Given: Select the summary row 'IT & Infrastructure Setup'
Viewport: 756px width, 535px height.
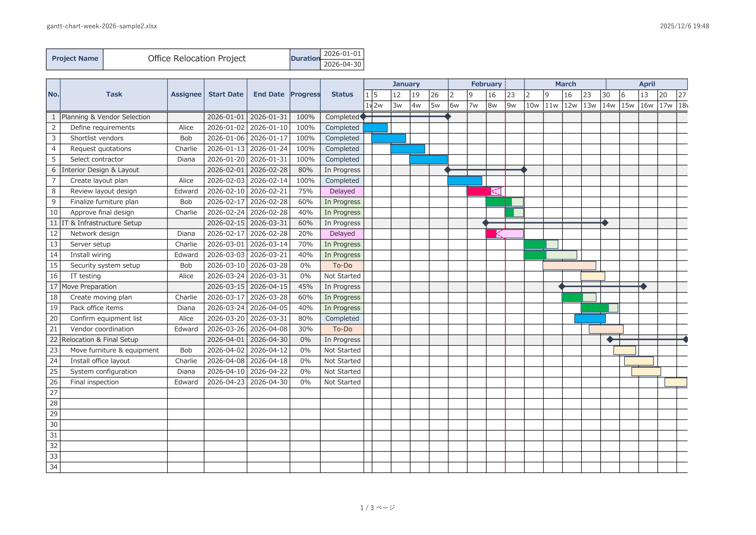Looking at the screenshot, I should [x=101, y=223].
